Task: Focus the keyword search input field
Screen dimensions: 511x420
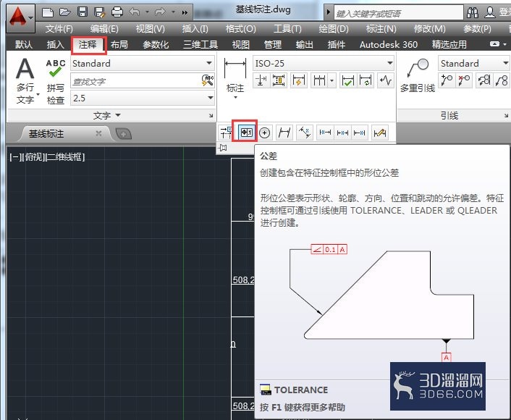Action: click(399, 13)
